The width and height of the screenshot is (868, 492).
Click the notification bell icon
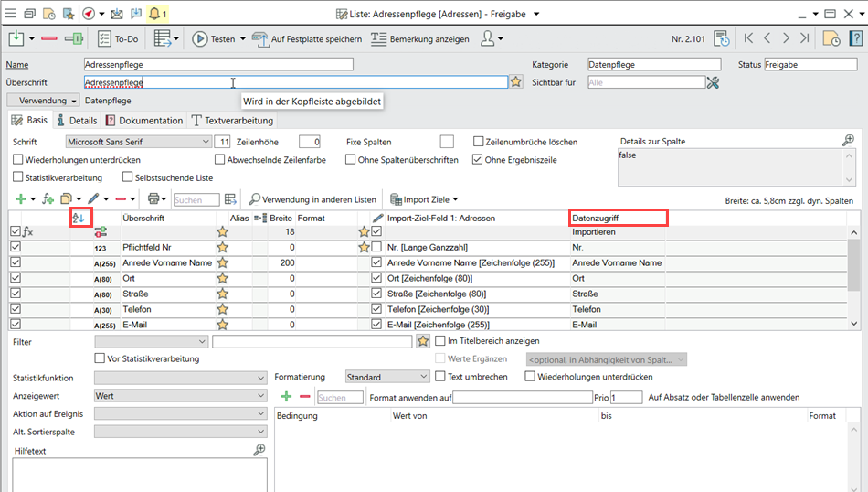pos(154,14)
